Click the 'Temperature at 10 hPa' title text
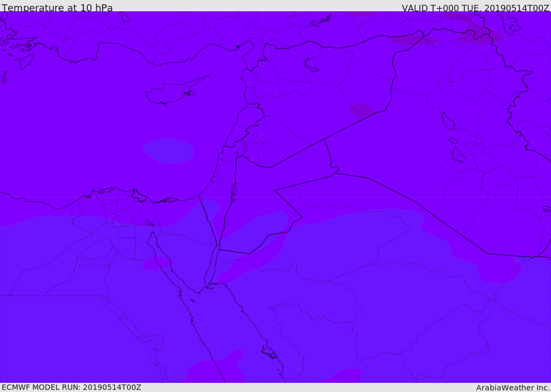Viewport: 551px width, 392px height. 57,8
